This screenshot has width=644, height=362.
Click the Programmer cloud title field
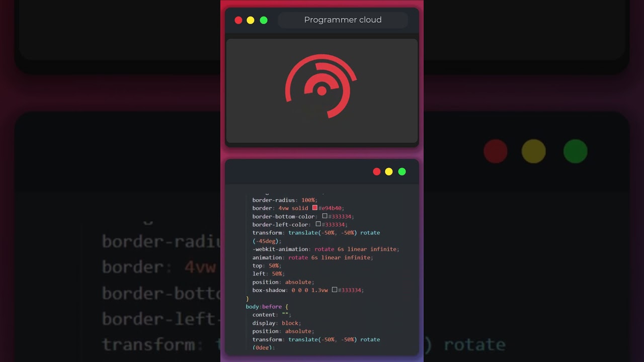pyautogui.click(x=343, y=20)
